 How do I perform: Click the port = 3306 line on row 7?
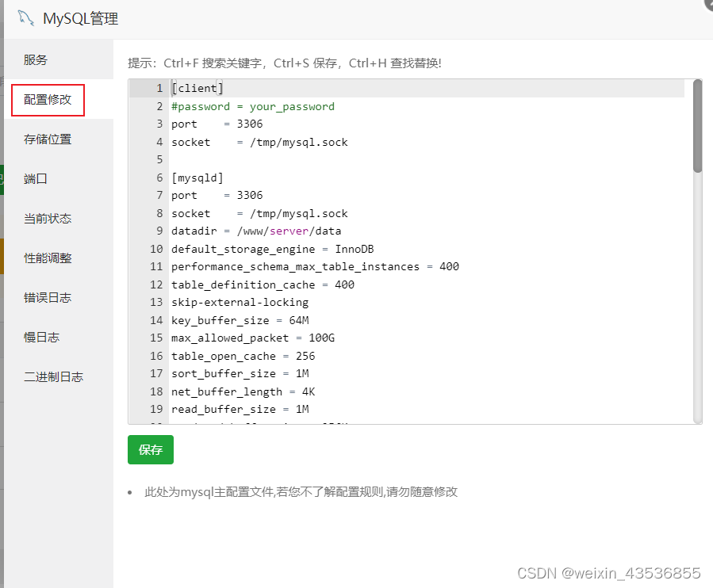tap(217, 196)
